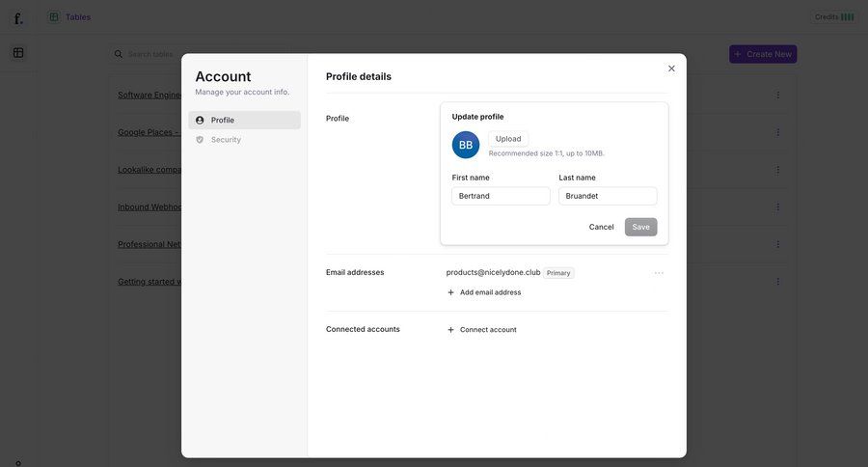The image size is (868, 467).
Task: Click Connect account
Action: (481, 330)
